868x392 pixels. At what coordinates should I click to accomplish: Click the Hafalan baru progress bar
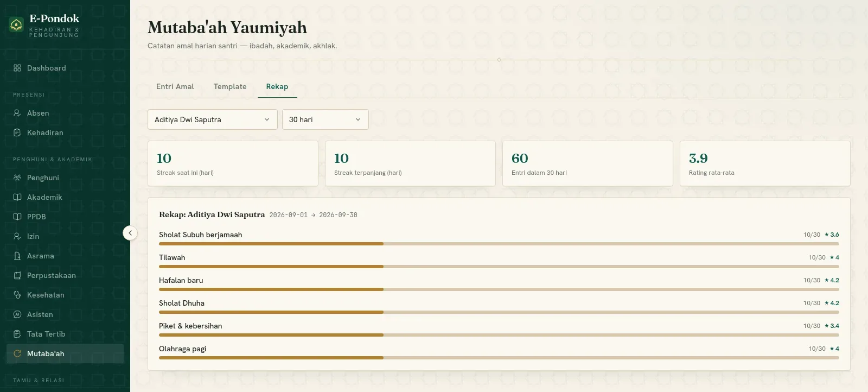(x=499, y=289)
